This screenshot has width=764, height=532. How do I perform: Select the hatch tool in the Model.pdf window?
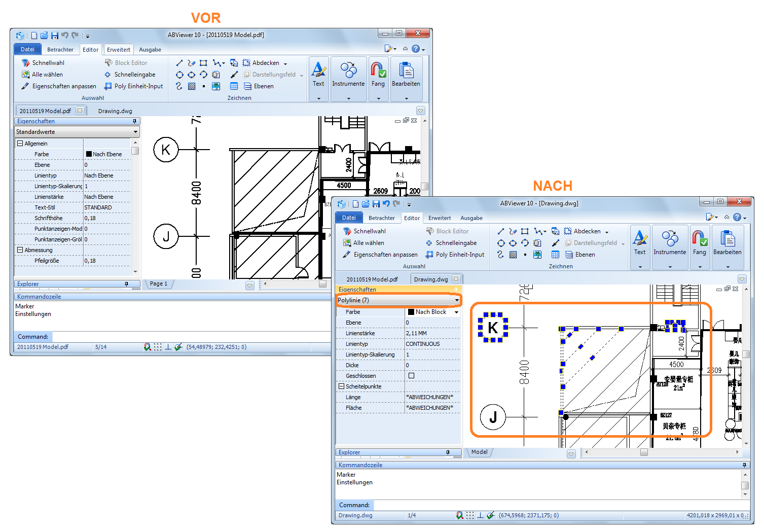[x=192, y=86]
